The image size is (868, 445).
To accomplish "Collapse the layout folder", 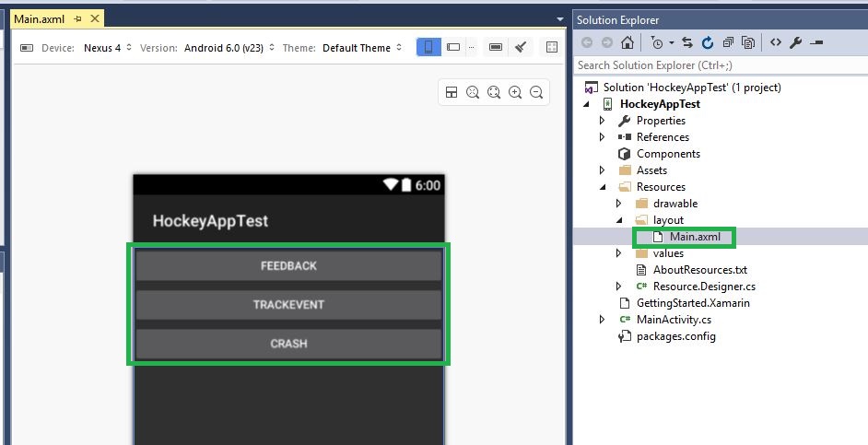I will (619, 220).
